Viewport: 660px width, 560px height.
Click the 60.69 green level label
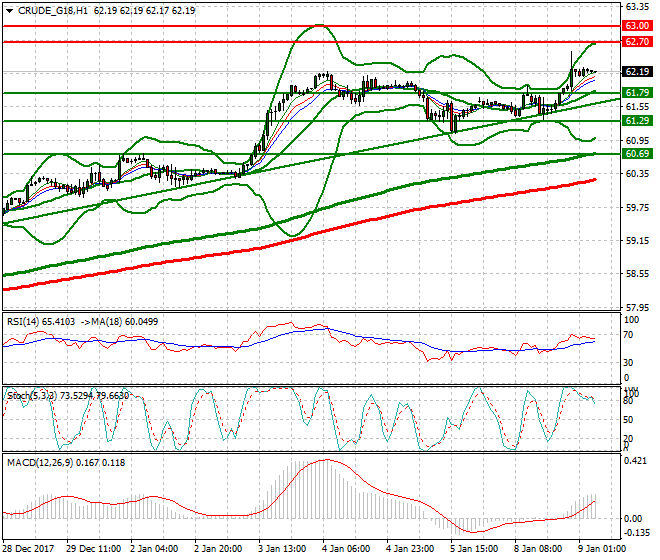point(637,154)
